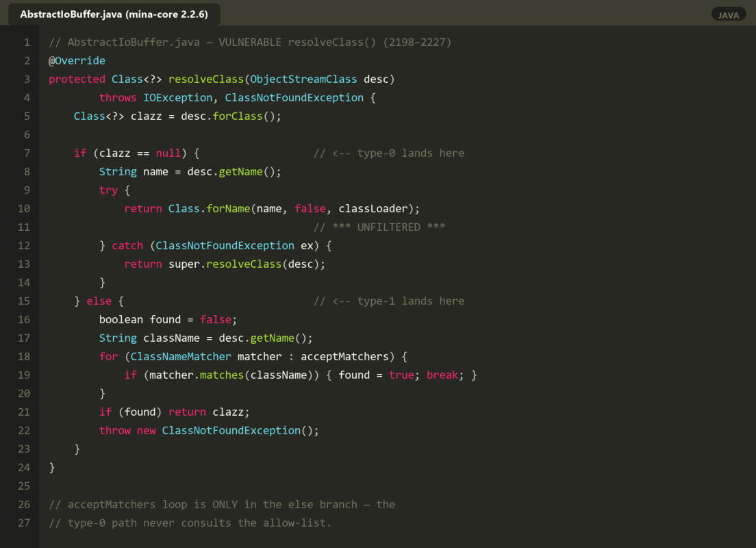756x548 pixels.
Task: Click 'null' keyword on line 7
Action: [168, 153]
